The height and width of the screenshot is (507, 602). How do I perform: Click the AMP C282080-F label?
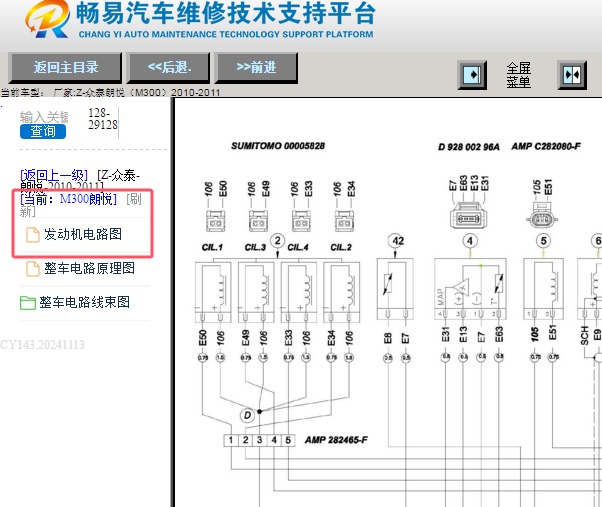[546, 146]
